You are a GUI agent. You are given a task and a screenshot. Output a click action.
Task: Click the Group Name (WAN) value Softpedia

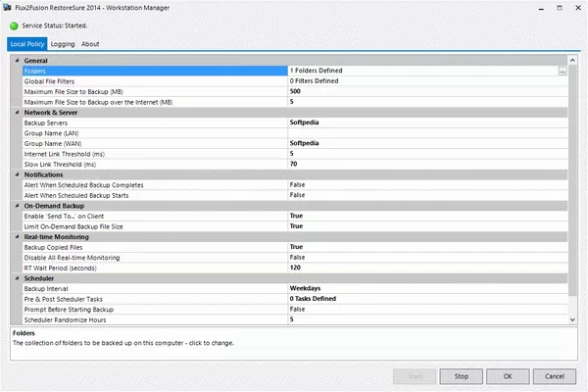point(304,143)
